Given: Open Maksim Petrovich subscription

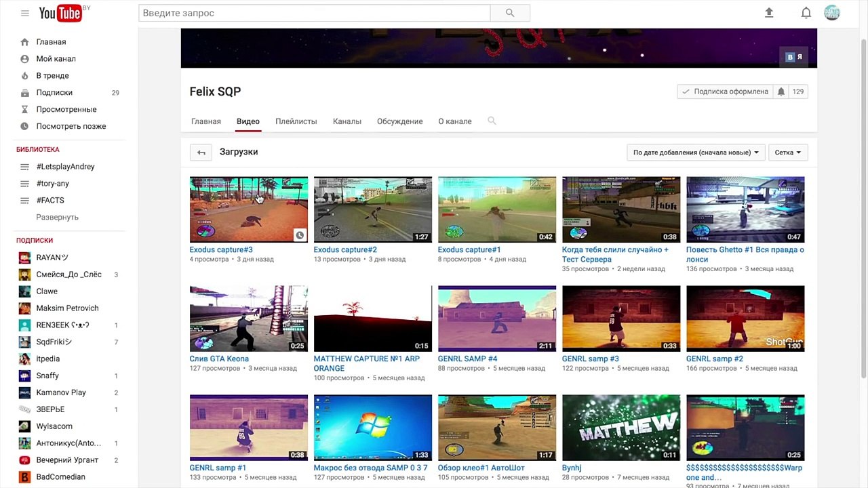Looking at the screenshot, I should (68, 308).
